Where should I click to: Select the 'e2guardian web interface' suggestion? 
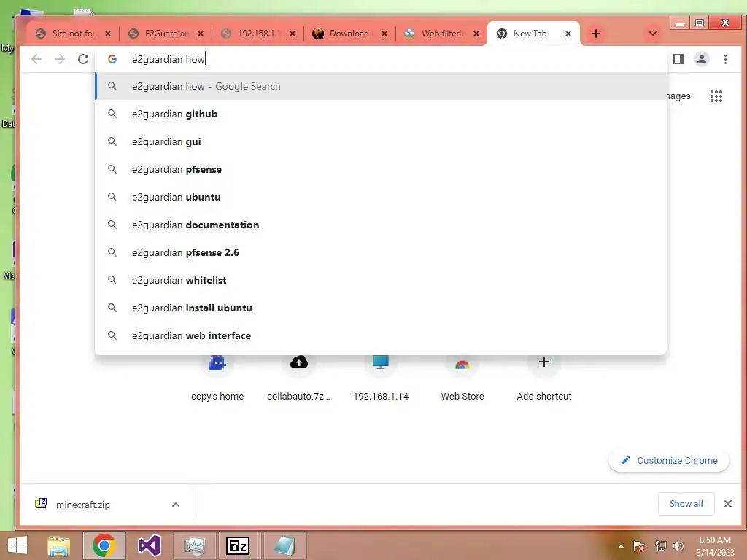click(381, 335)
